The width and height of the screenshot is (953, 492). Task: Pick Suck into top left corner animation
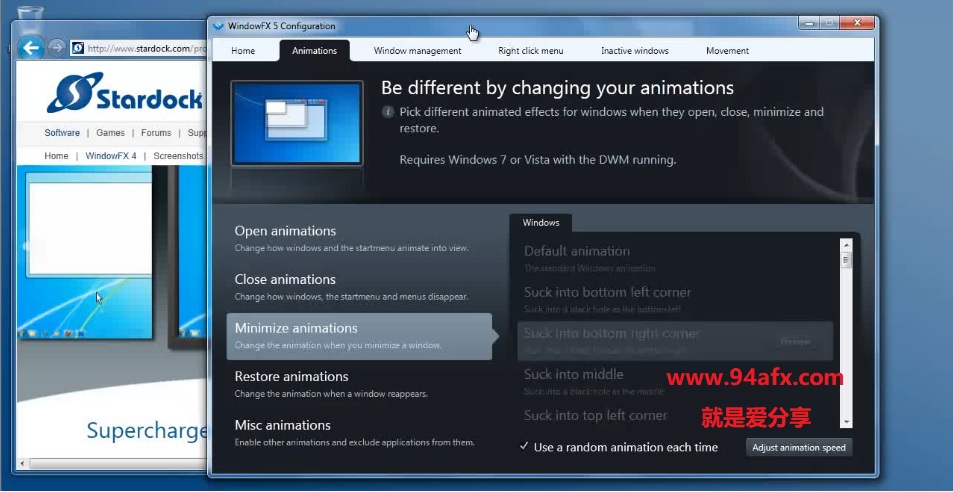tap(675, 416)
